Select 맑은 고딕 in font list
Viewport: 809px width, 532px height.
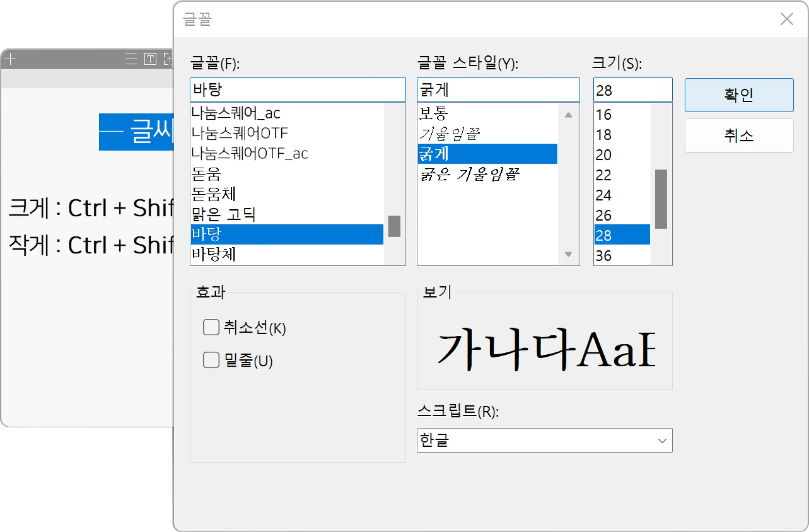[x=224, y=214]
